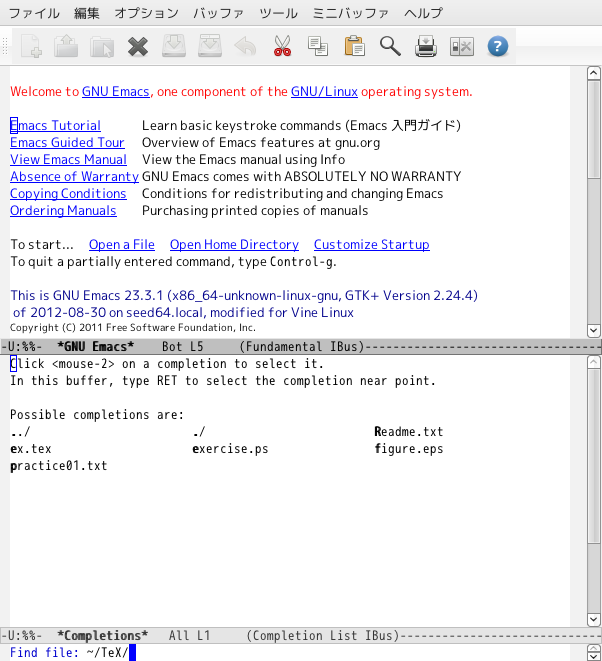Select the figure.eps completion
This screenshot has height=661, width=602.
tap(409, 449)
